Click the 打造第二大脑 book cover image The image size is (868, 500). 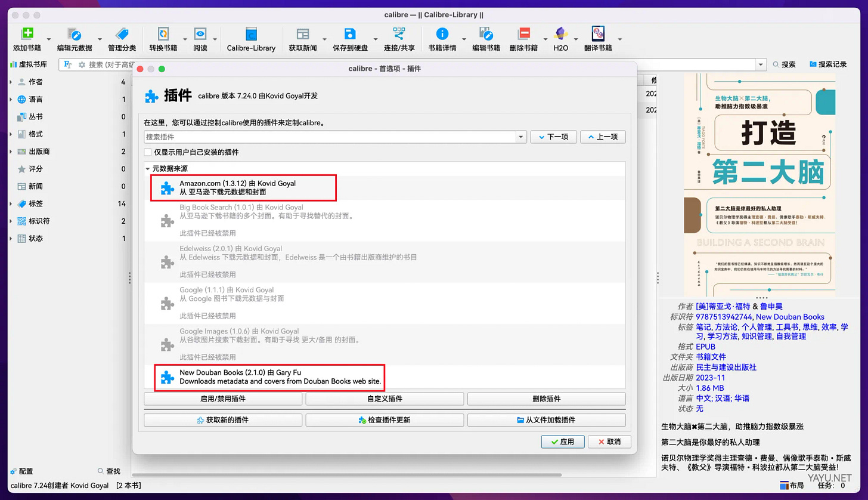point(759,184)
